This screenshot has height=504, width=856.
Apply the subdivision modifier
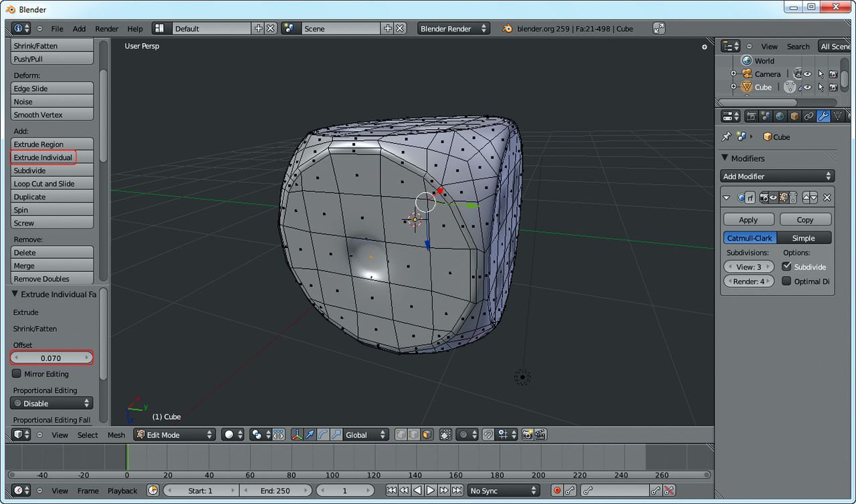tap(748, 219)
